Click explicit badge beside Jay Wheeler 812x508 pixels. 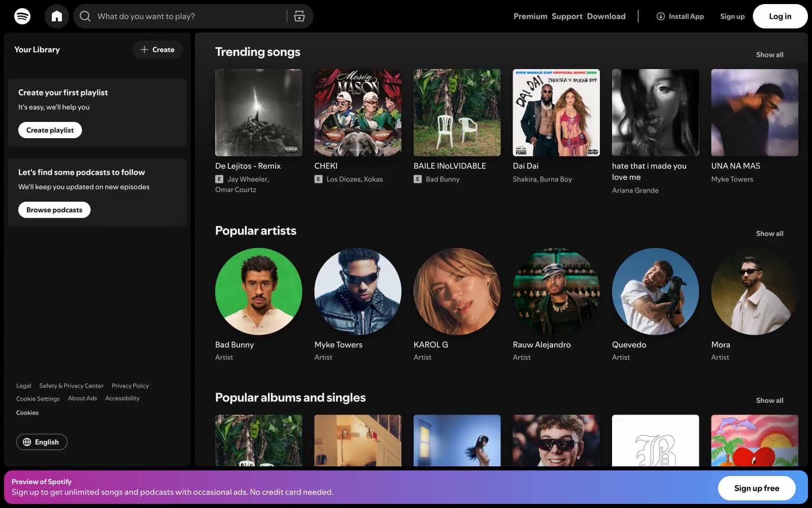point(219,179)
